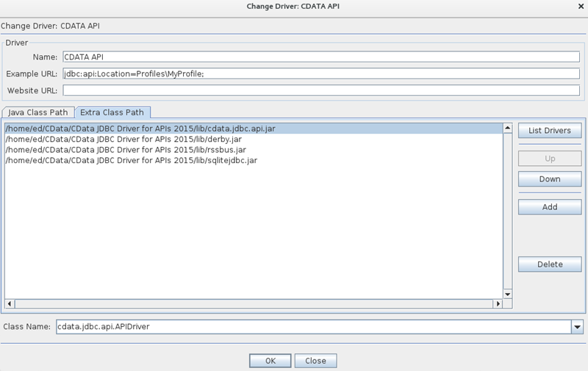Select the cdata.jdbc.api.jar path entry

(254, 129)
